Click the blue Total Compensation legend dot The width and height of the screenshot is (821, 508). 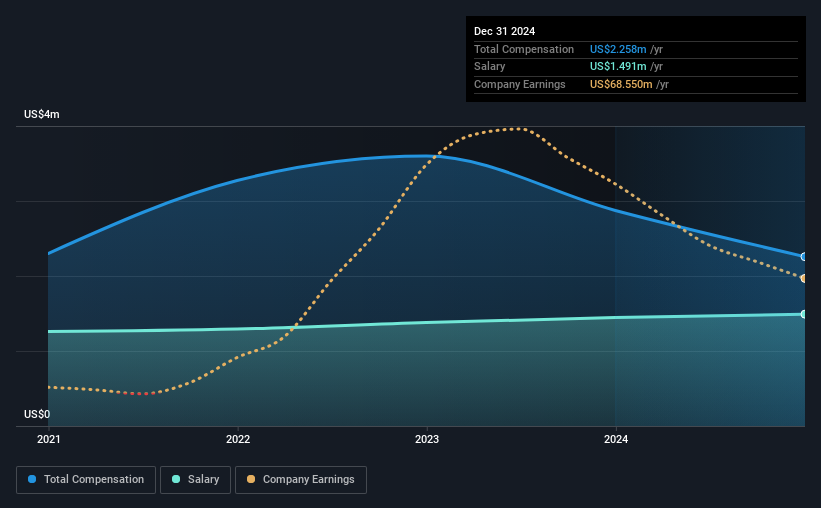pyautogui.click(x=32, y=479)
